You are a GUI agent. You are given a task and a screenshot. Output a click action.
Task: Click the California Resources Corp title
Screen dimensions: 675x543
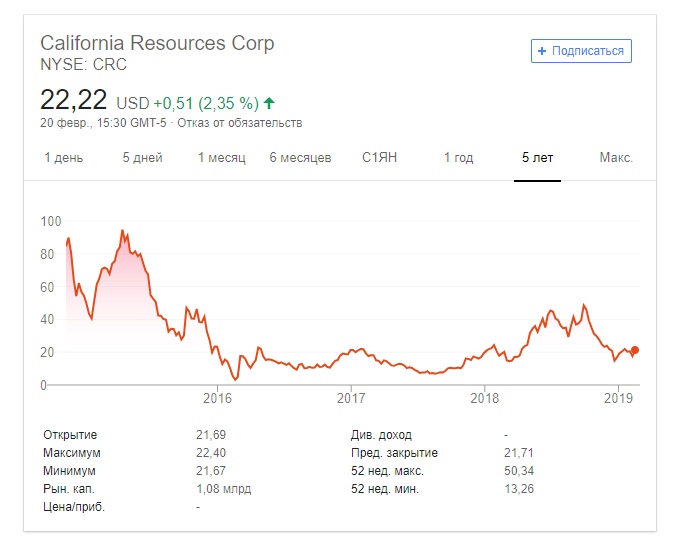(x=157, y=44)
